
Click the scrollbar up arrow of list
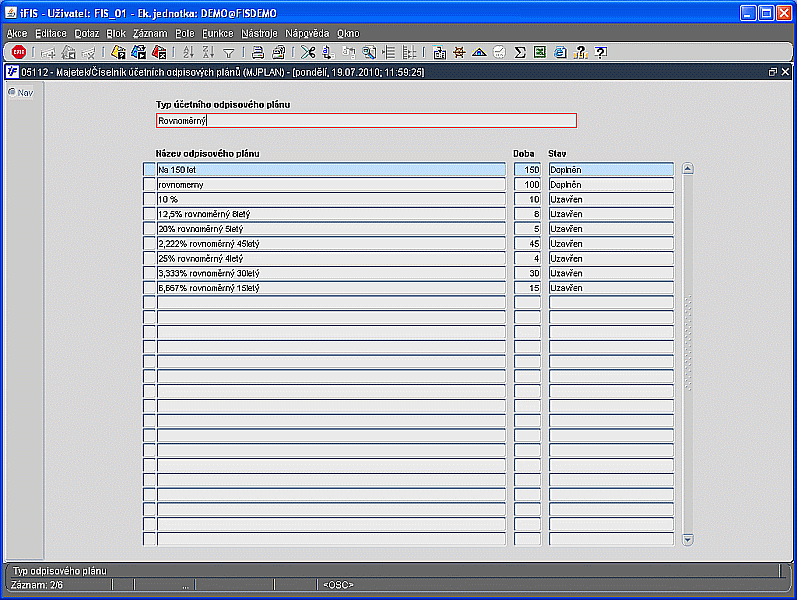(x=687, y=169)
